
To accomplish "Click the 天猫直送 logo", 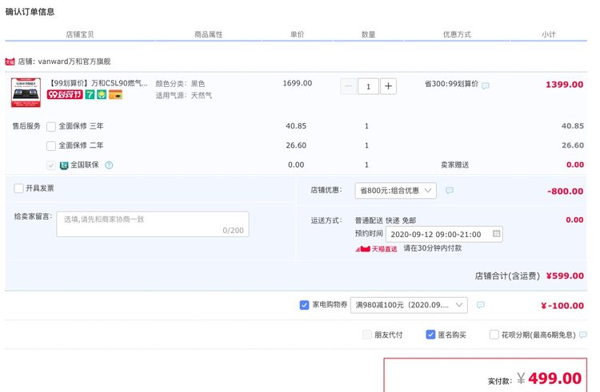I will tap(377, 249).
